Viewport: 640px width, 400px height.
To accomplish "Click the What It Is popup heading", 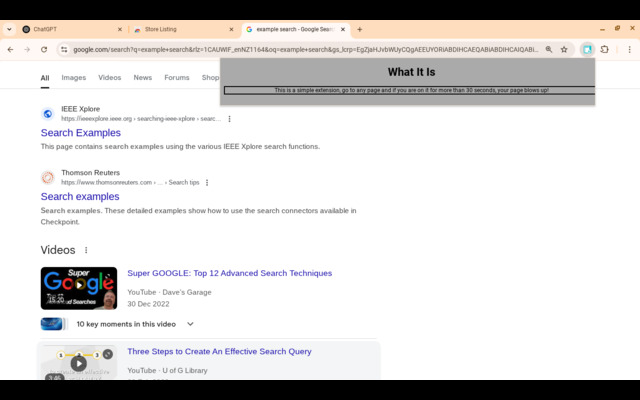I will [x=411, y=72].
